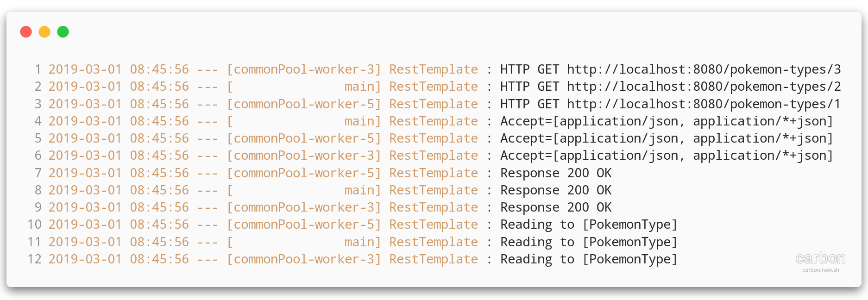Click line number 7 in the gutter
This screenshot has height=300, width=868.
click(x=38, y=173)
